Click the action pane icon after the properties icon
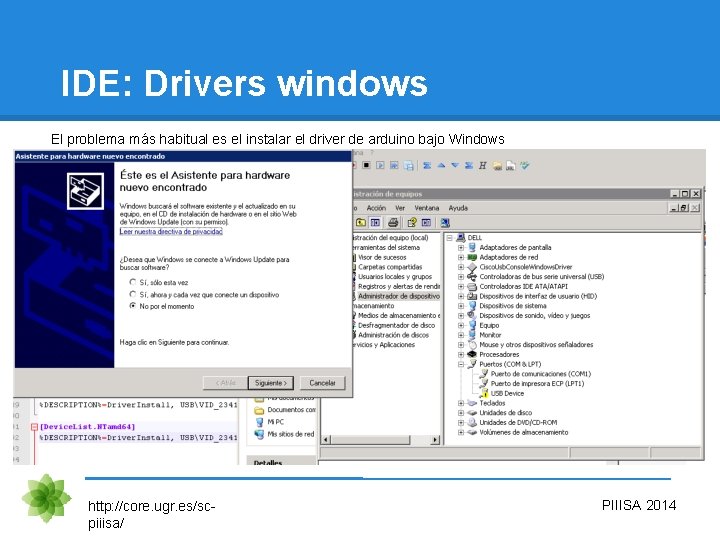The image size is (720, 540). tap(426, 223)
